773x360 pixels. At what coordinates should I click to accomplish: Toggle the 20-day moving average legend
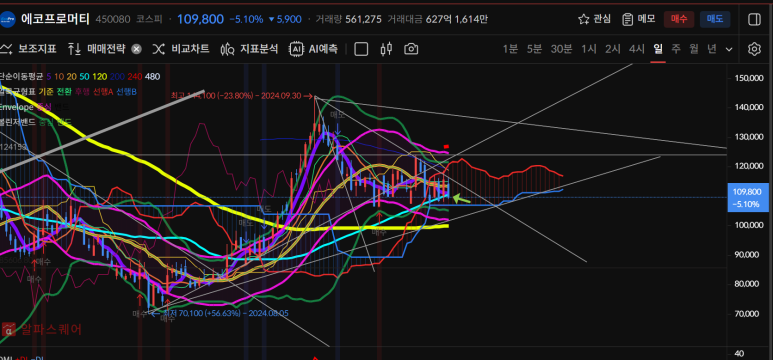tap(71, 76)
